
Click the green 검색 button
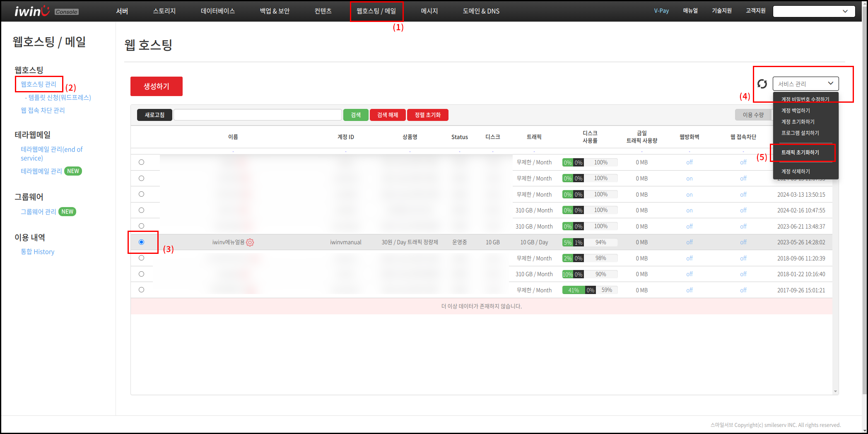tap(356, 115)
